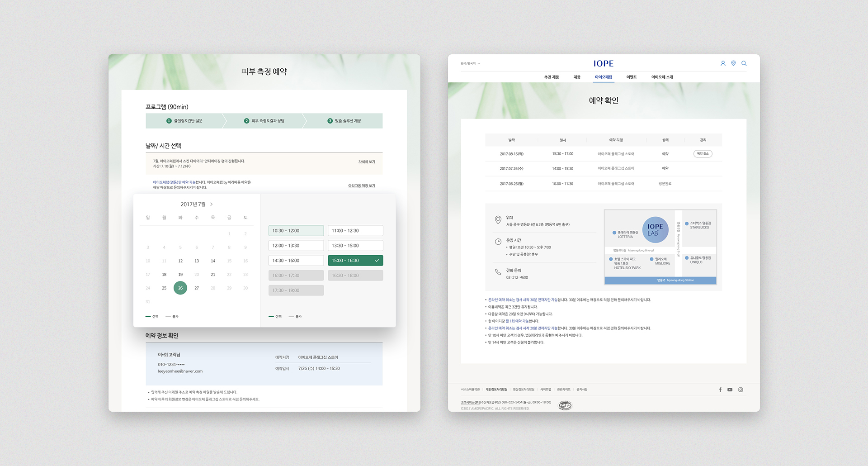
Task: Click step 3 맞춤 솔루션 제공 in the program bar
Action: click(344, 121)
